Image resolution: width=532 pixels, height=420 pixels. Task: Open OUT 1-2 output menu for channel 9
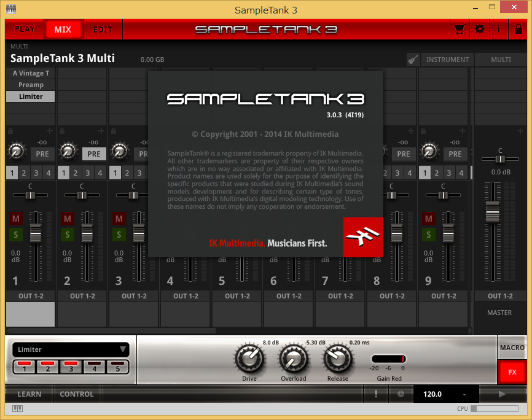point(443,296)
